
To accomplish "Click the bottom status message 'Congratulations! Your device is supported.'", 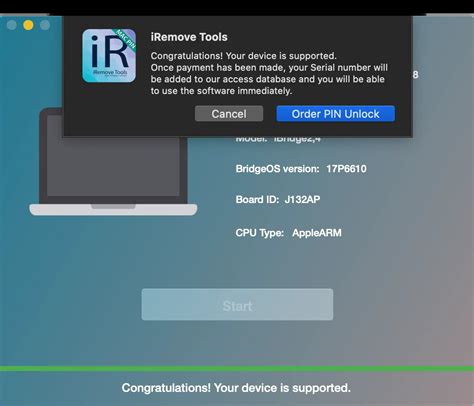I will click(x=236, y=388).
